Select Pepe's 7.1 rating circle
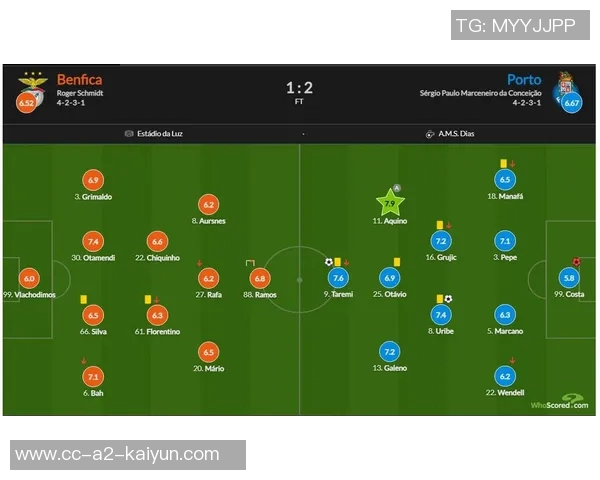The width and height of the screenshot is (600, 480). (x=504, y=241)
